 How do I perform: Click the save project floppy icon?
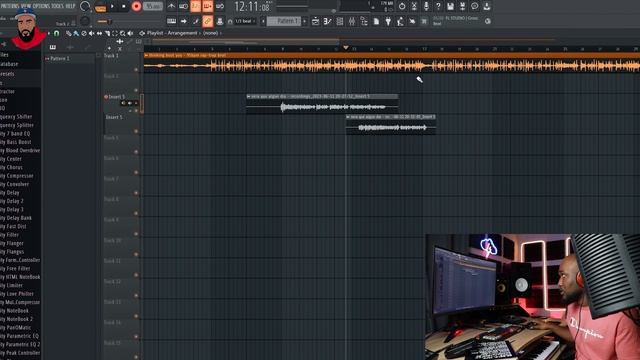click(450, 7)
